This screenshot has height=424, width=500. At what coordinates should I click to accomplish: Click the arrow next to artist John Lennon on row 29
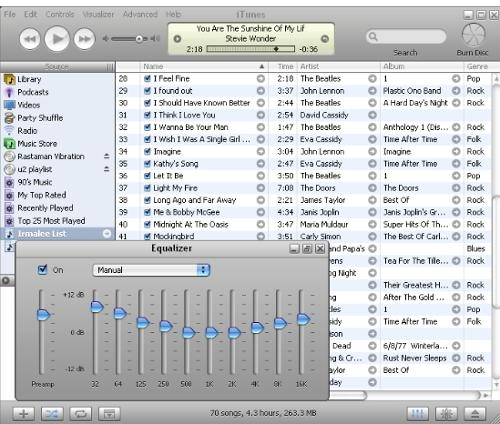point(372,91)
